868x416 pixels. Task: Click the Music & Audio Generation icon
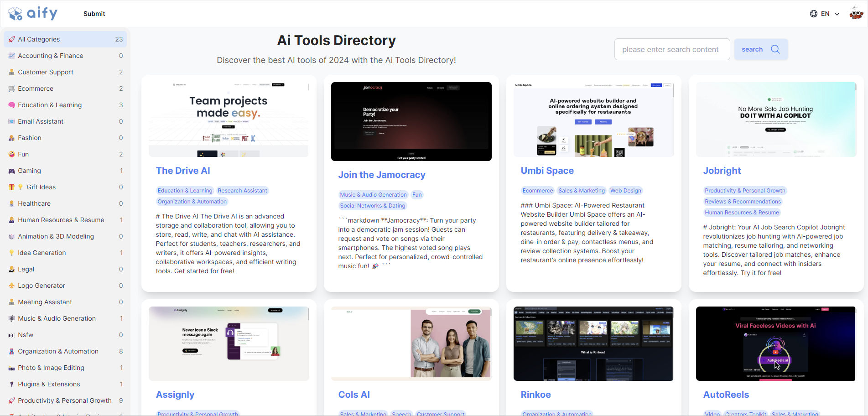(x=12, y=318)
